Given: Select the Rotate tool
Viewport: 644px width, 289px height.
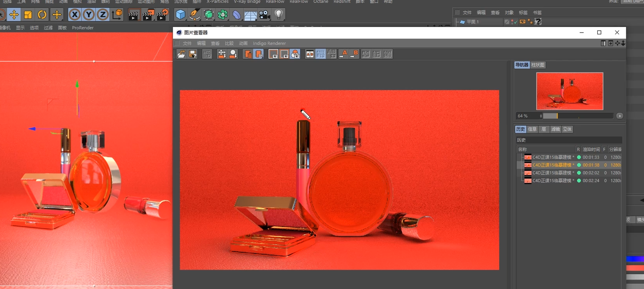Looking at the screenshot, I should [x=42, y=15].
